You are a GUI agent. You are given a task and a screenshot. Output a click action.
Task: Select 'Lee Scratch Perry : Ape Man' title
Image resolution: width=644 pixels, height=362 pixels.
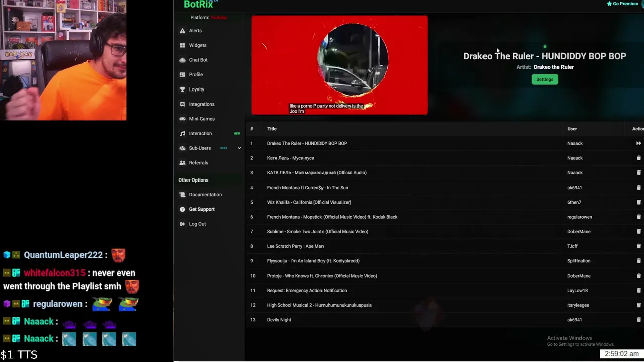tap(295, 246)
